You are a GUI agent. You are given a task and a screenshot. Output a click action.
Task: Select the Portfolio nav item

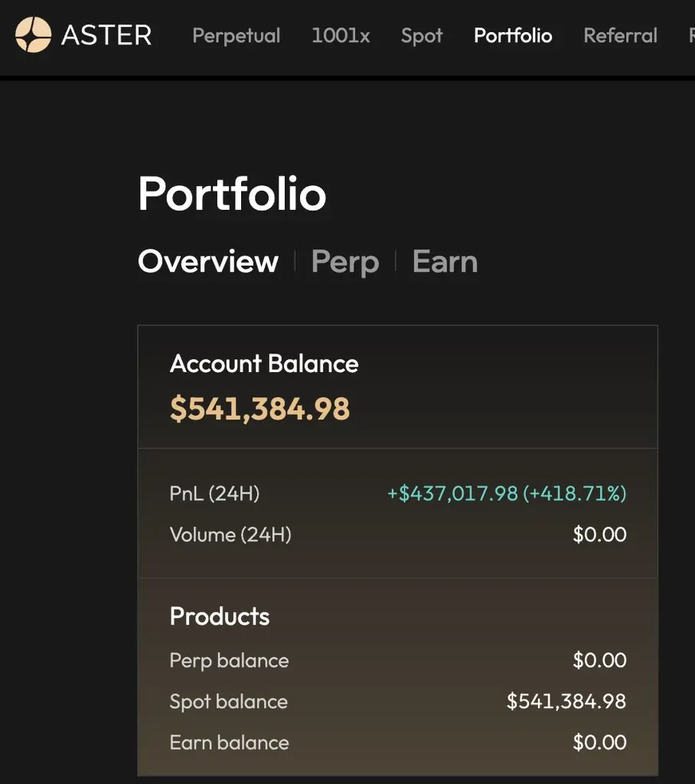(x=513, y=35)
